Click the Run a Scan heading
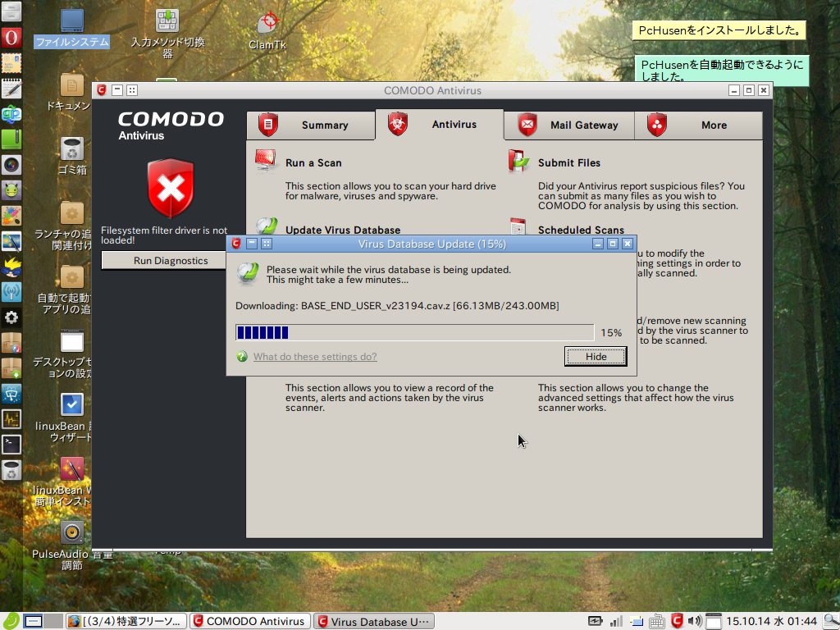This screenshot has width=840, height=630. point(313,163)
